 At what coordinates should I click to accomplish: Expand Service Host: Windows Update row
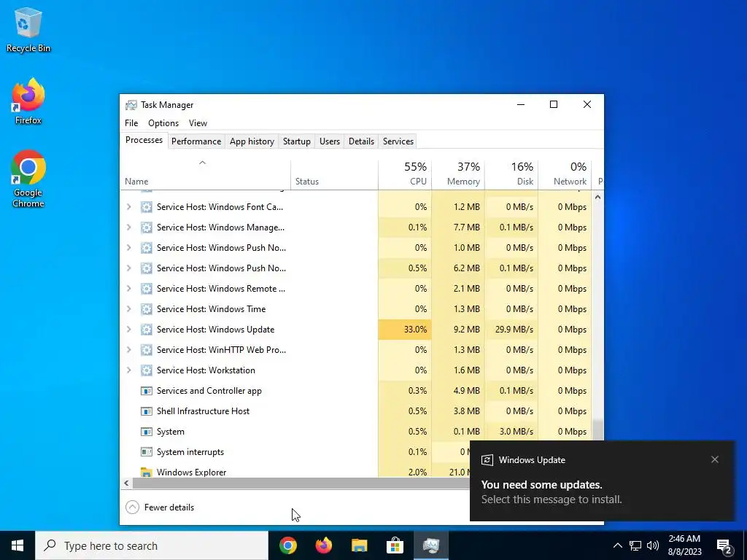[128, 330]
